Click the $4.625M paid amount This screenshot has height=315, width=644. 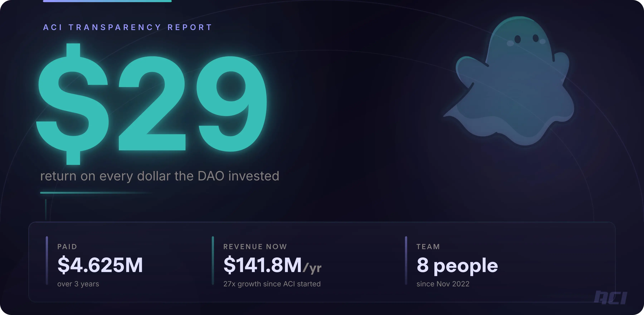(x=100, y=265)
